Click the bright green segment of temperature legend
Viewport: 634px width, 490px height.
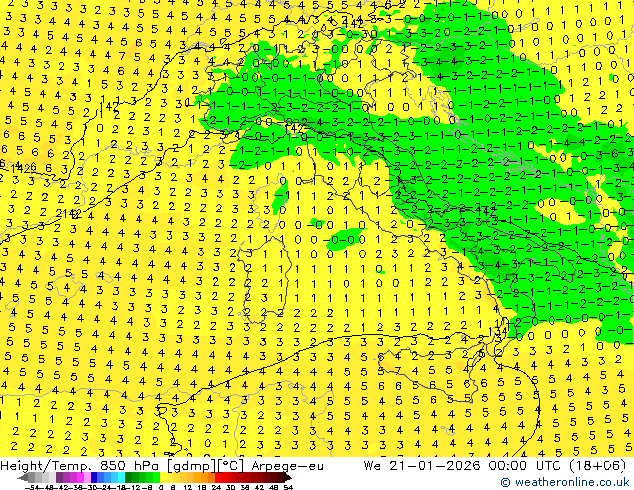pos(156,478)
